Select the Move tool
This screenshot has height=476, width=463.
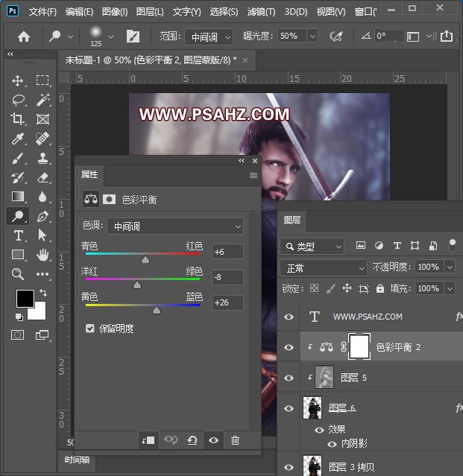pos(18,80)
